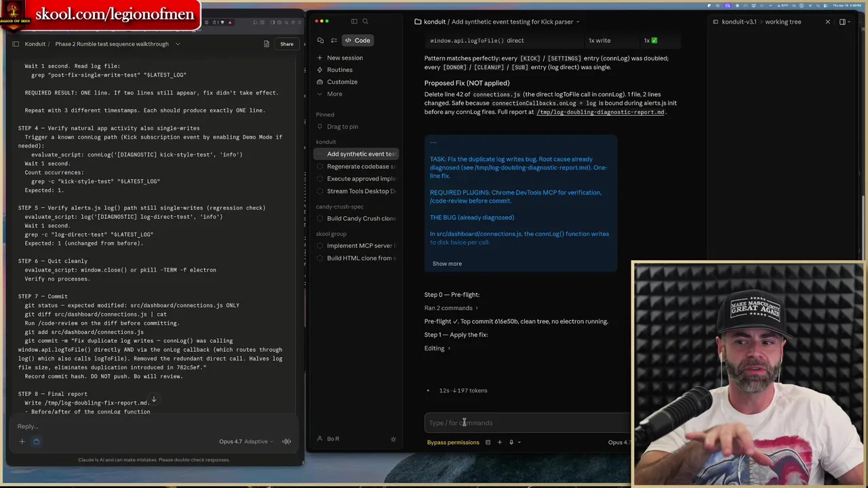Image resolution: width=868 pixels, height=488 pixels.
Task: Open the konduit-v3.1 working tree tab
Action: coord(761,22)
